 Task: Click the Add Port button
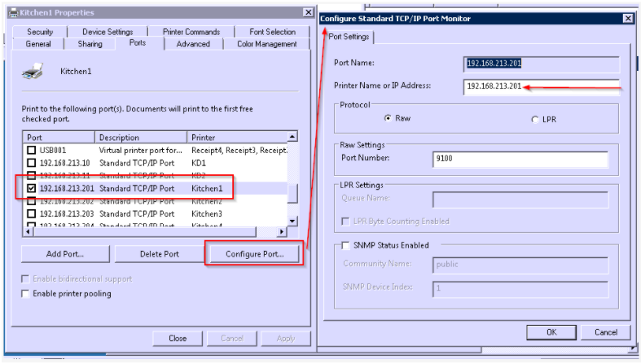click(64, 253)
